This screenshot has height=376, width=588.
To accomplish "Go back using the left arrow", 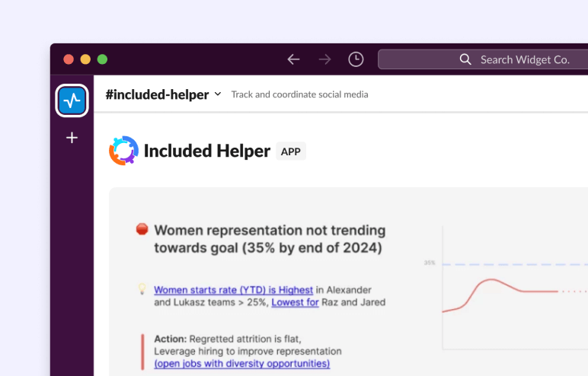I will coord(293,59).
